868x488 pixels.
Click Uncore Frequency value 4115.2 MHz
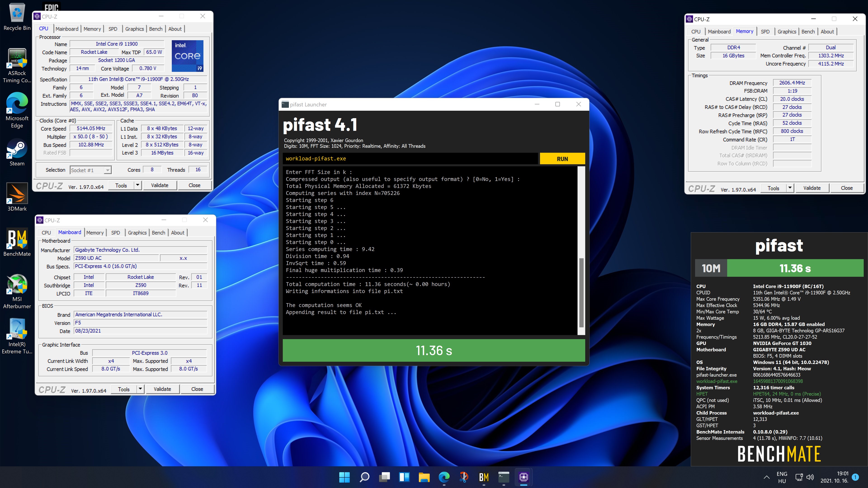click(831, 64)
